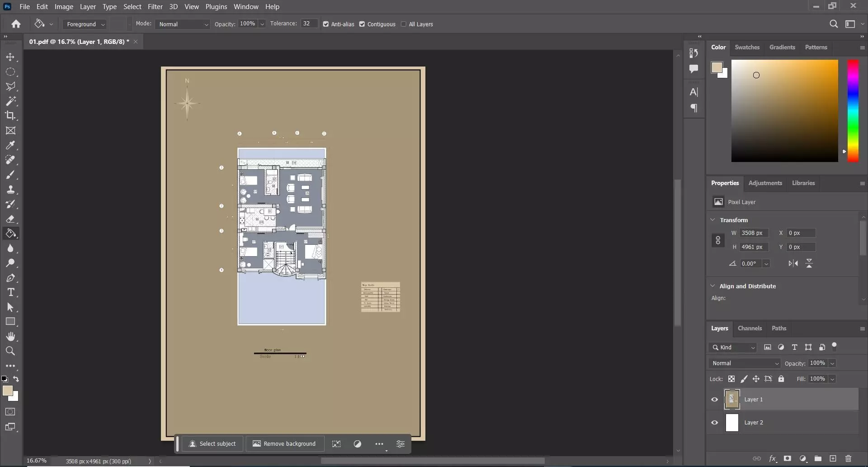Viewport: 868px width, 467px height.
Task: Select the Elliptical Marquee tool
Action: click(x=10, y=72)
